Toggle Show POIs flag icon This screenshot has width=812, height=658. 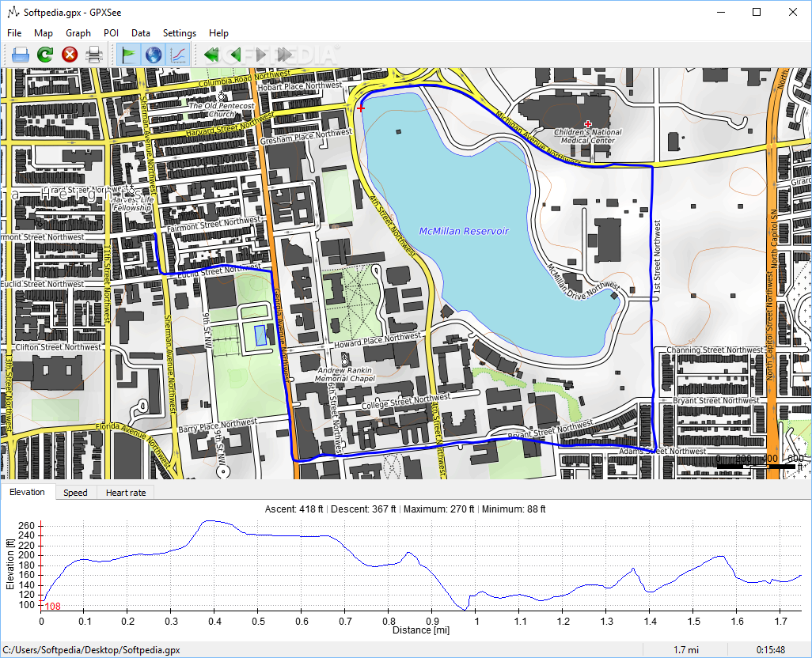[128, 55]
